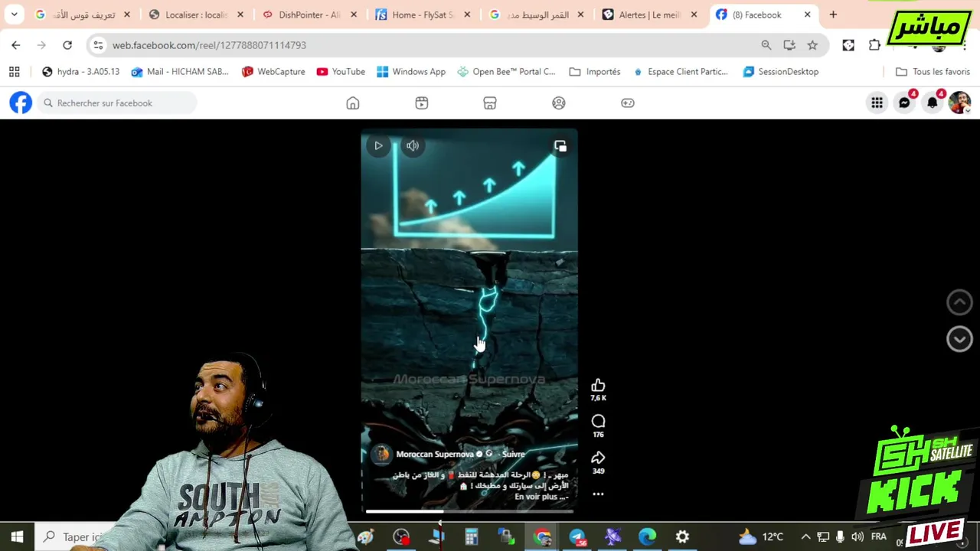The width and height of the screenshot is (980, 551).
Task: Open the browser extensions puzzle icon
Action: click(874, 45)
